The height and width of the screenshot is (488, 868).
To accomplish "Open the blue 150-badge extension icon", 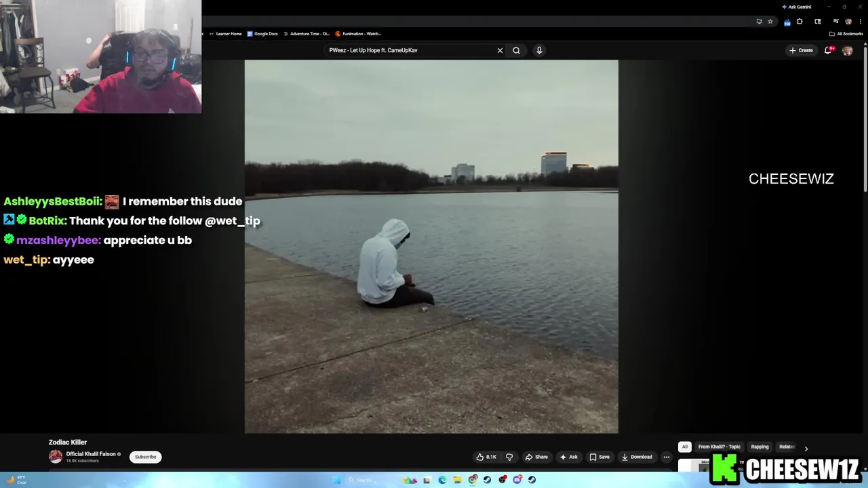I will pos(787,22).
